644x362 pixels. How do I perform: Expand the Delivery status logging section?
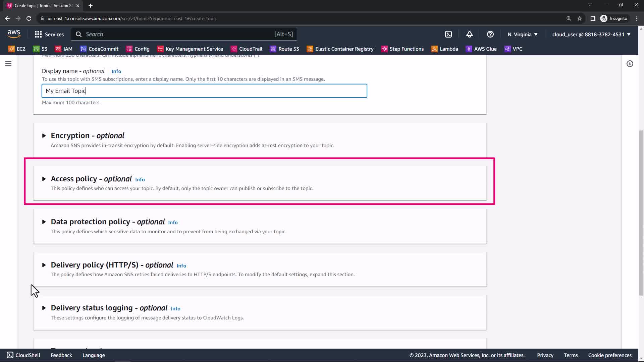click(x=44, y=308)
